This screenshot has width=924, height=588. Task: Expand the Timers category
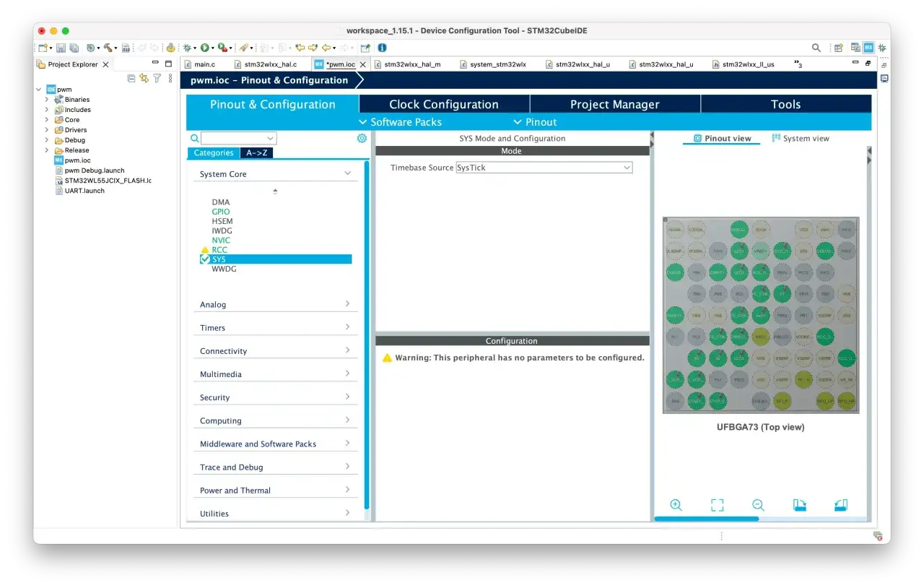(275, 327)
